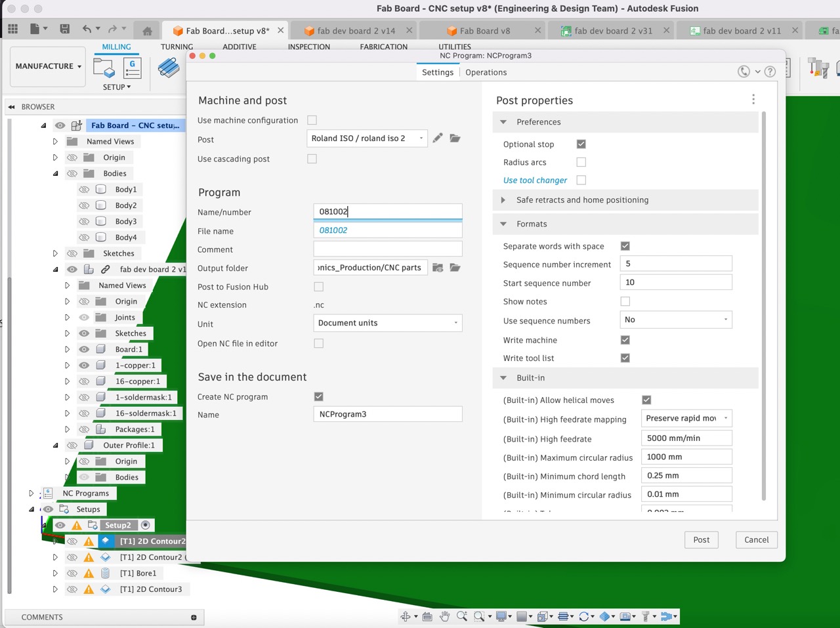
Task: Collapse the Formats section
Action: click(503, 224)
